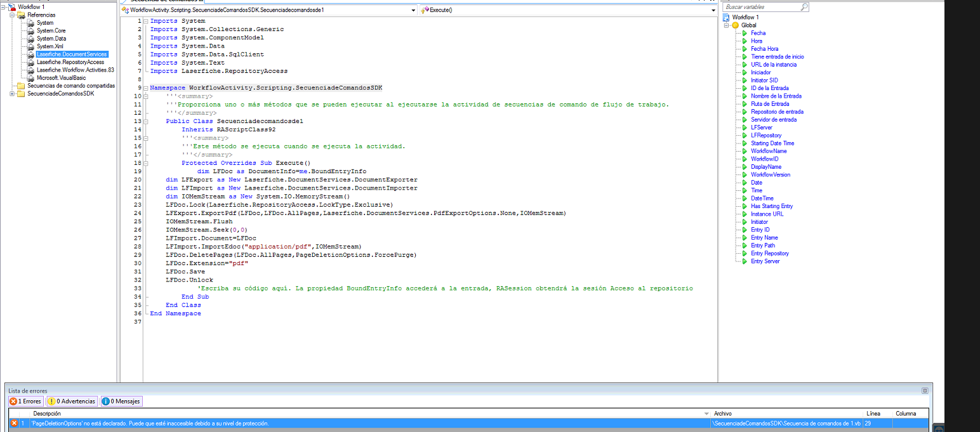The width and height of the screenshot is (980, 432).
Task: Open the Execute() method dropdown
Action: pyautogui.click(x=713, y=11)
